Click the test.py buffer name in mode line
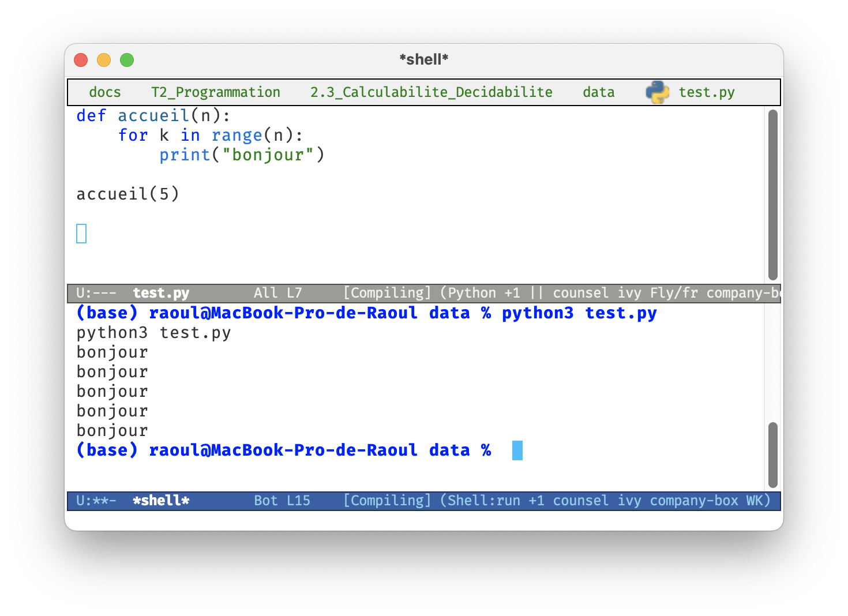848x616 pixels. click(161, 293)
